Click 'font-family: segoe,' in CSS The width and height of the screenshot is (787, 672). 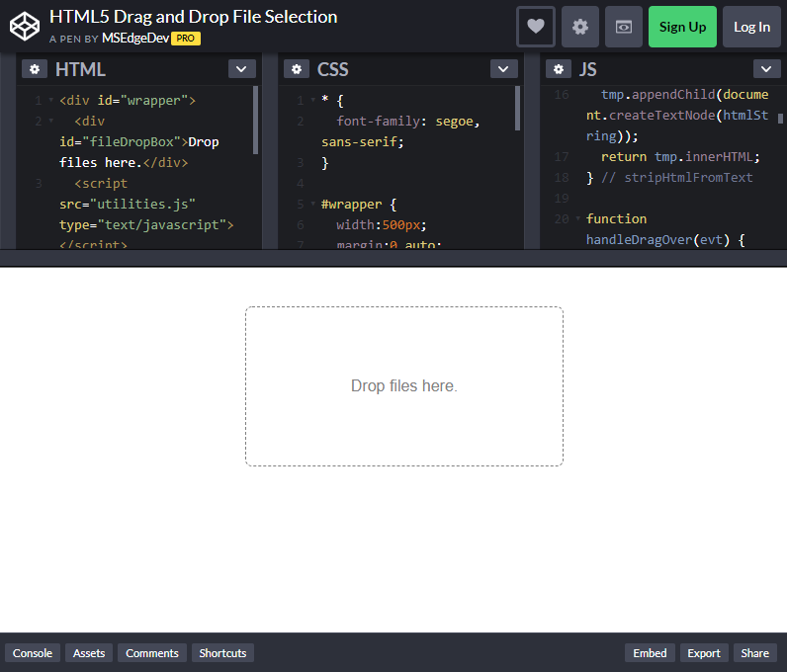click(x=408, y=121)
